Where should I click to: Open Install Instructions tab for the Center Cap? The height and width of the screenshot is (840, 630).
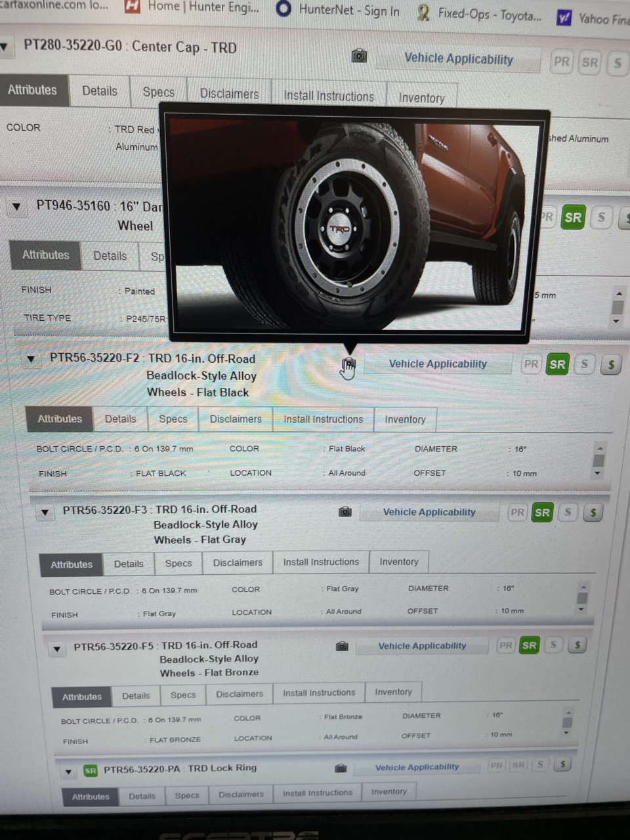329,96
